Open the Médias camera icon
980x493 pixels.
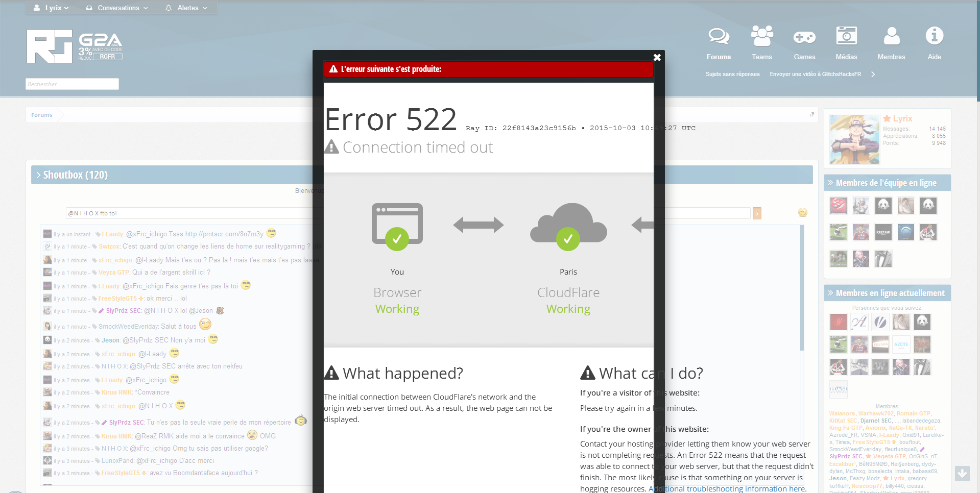point(846,36)
